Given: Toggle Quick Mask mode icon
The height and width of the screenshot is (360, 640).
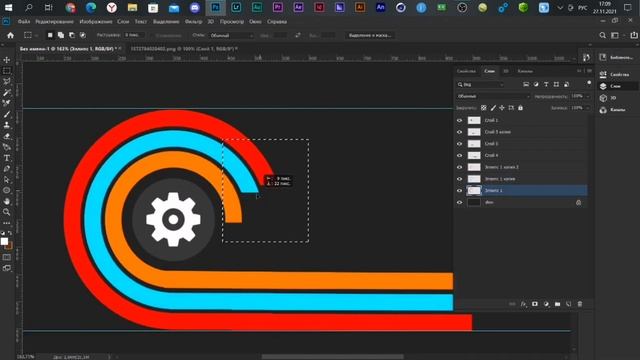Looking at the screenshot, I should [x=7, y=258].
